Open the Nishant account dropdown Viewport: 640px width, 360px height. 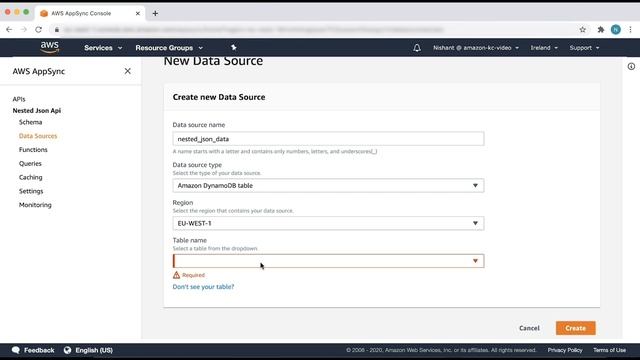pyautogui.click(x=476, y=48)
